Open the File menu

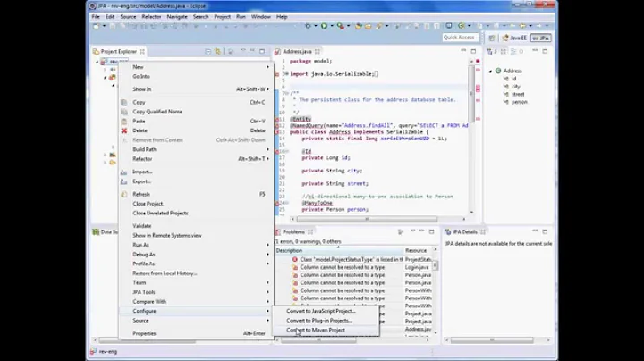(x=96, y=17)
